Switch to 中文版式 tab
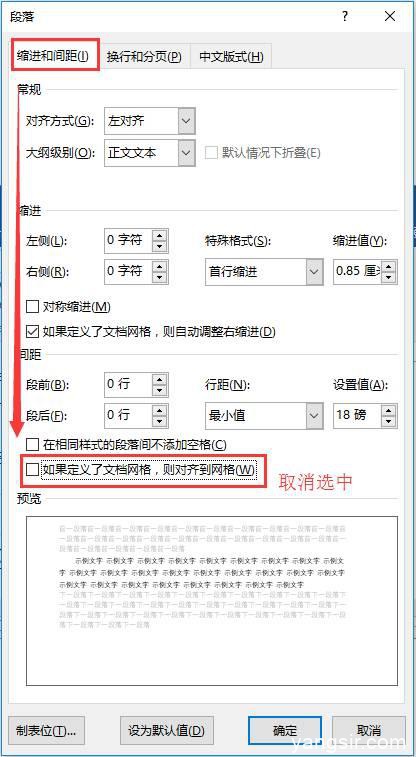Image resolution: width=416 pixels, height=757 pixels. pos(231,56)
